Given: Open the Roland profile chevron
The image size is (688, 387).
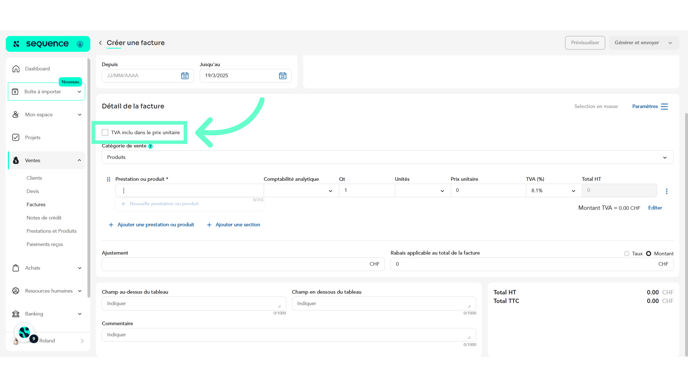Looking at the screenshot, I should 82,341.
